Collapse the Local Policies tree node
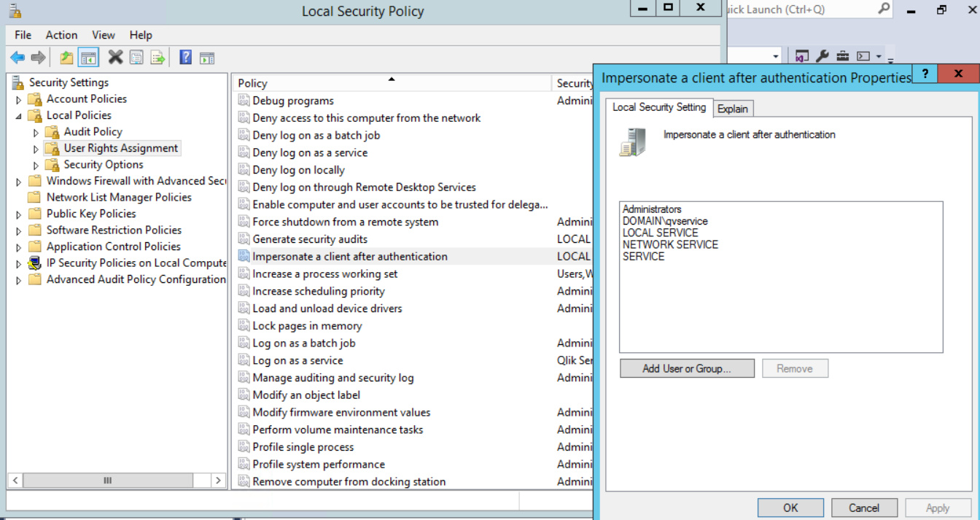 [19, 116]
